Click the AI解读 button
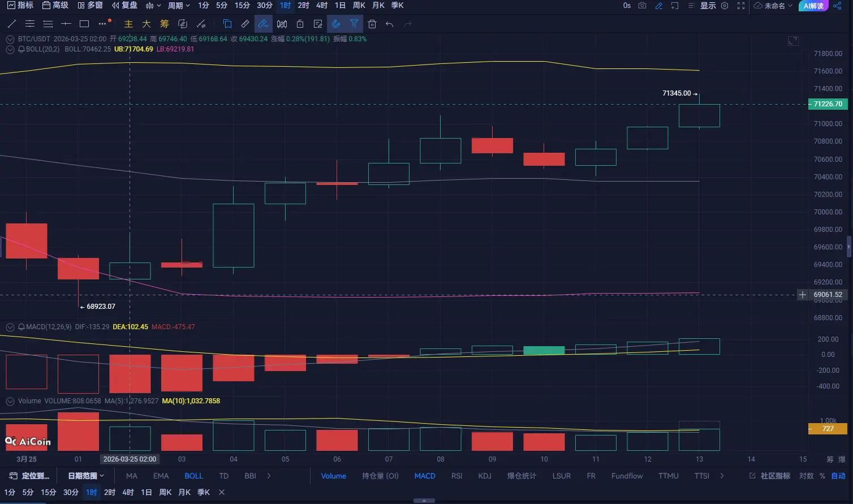The width and height of the screenshot is (853, 504). pos(813,6)
